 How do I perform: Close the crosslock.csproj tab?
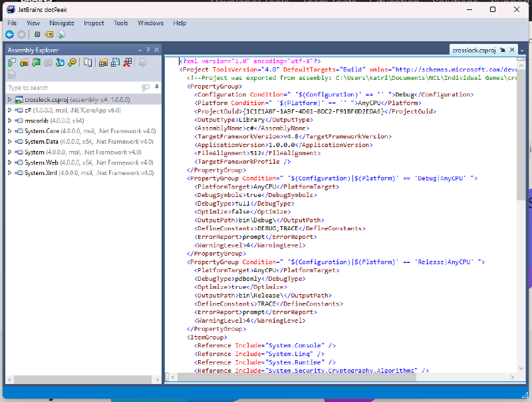(513, 50)
